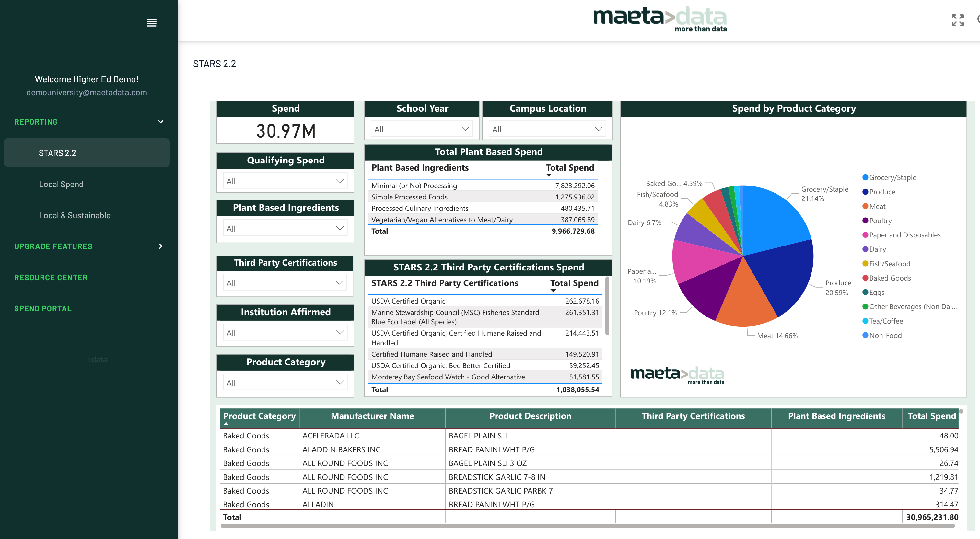Screen dimensions: 980x539
Task: Open the Campus Location dropdown
Action: tap(547, 129)
